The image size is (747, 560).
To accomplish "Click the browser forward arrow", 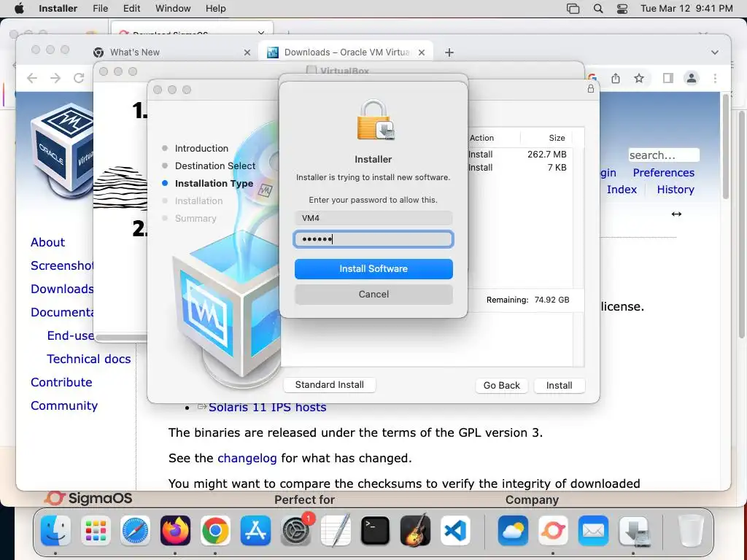I will 55,78.
